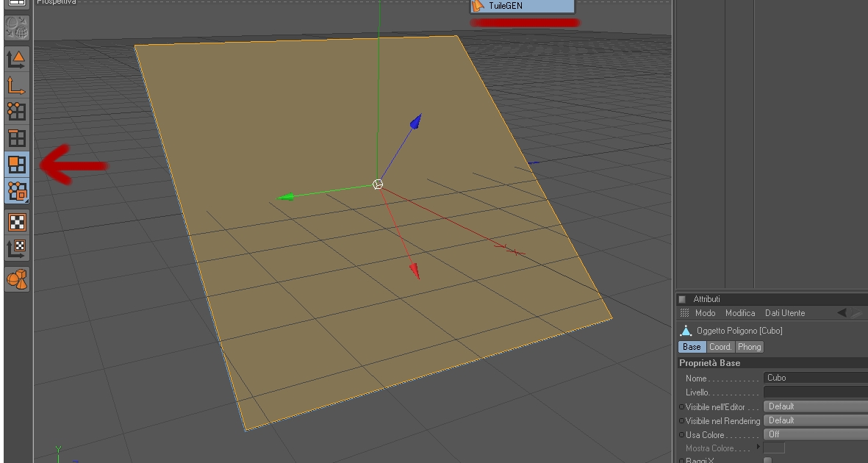868x463 pixels.
Task: Toggle keyframe dot for Visibile nel Rendering
Action: [682, 421]
